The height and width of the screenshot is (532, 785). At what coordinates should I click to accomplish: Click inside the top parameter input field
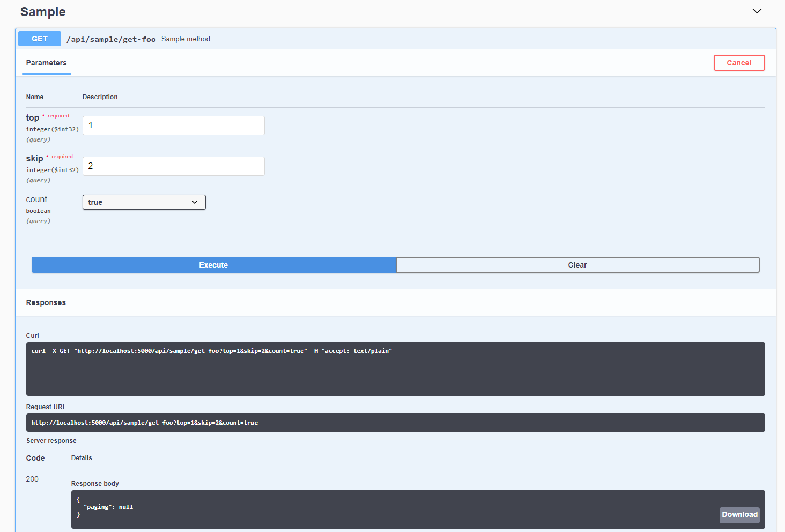pyautogui.click(x=173, y=125)
